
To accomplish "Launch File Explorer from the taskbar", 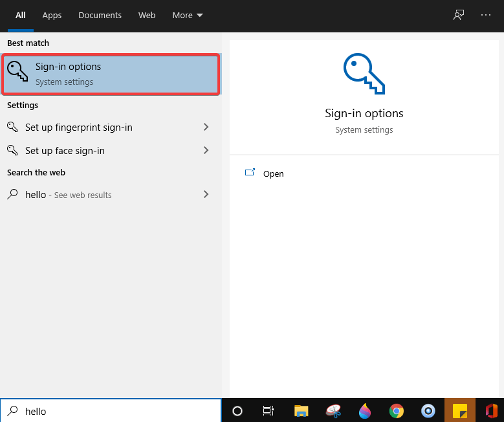I will [x=301, y=411].
